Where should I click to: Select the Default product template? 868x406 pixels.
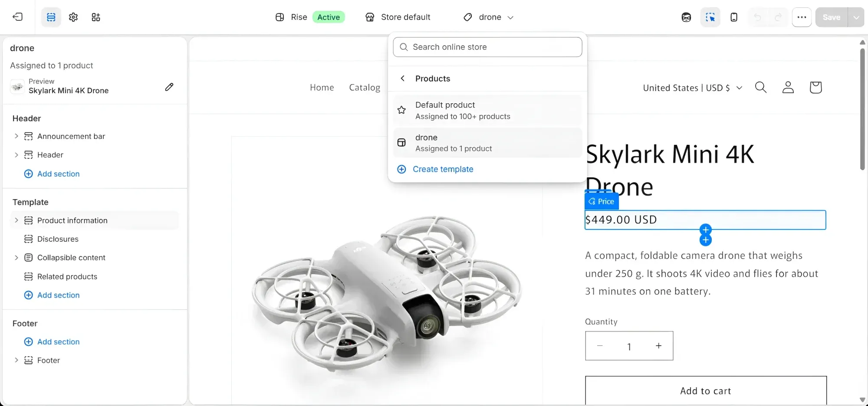[487, 111]
